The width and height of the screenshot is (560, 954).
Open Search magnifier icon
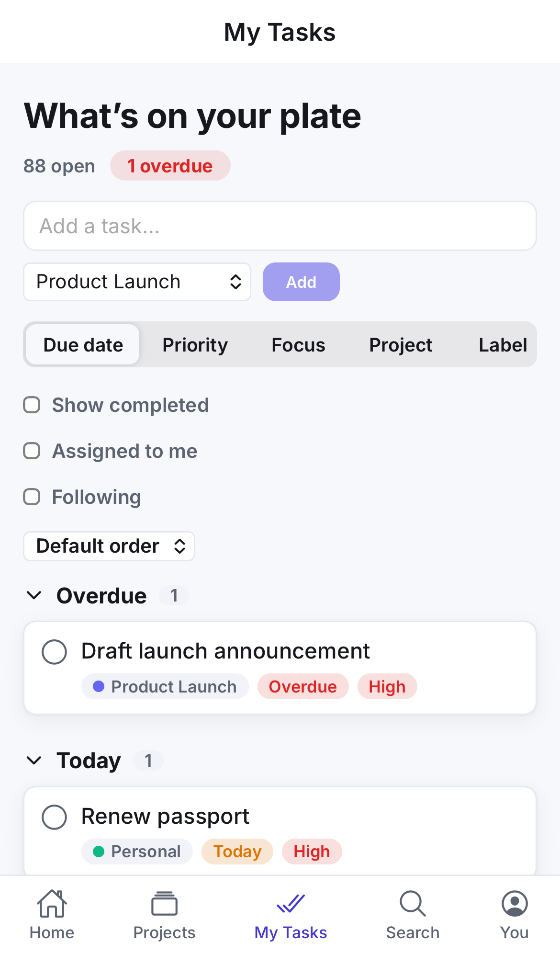(413, 904)
